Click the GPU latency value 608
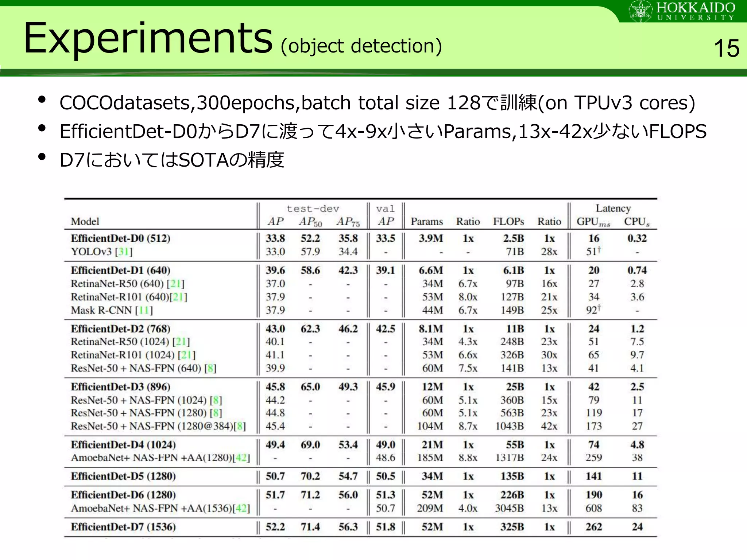Image resolution: width=747 pixels, height=560 pixels. tap(593, 508)
